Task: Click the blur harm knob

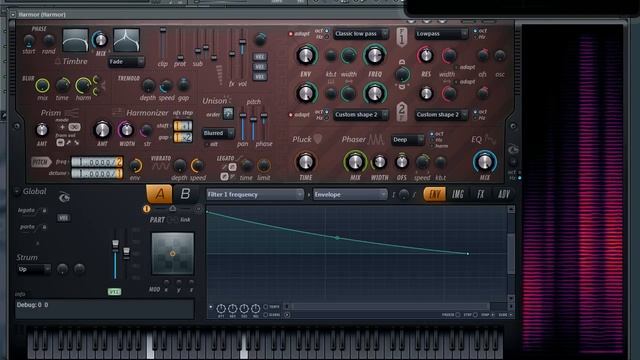Action: 83,85
